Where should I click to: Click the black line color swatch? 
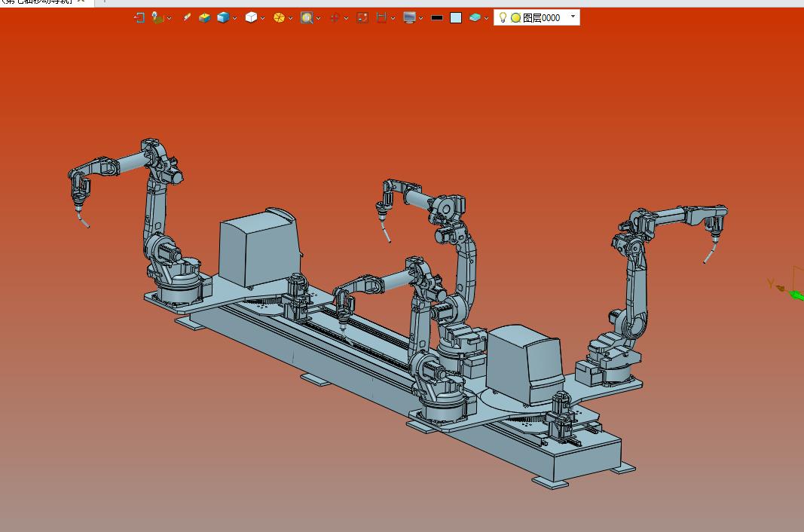(437, 18)
